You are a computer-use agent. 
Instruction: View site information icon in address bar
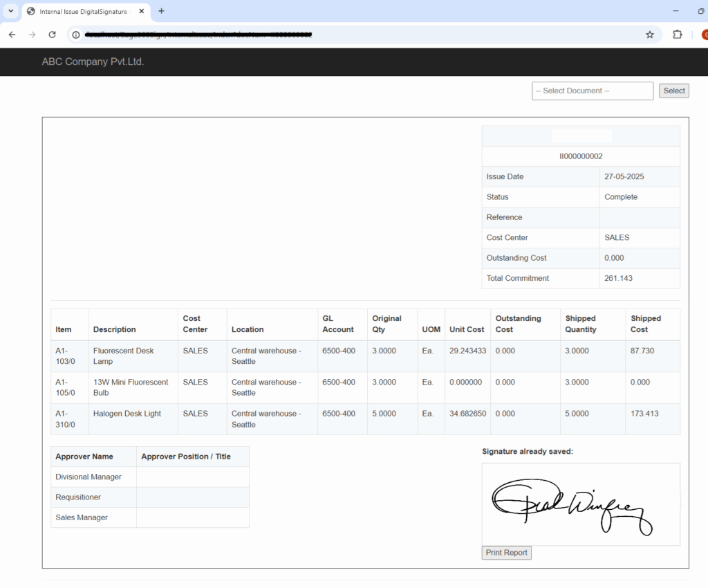point(76,35)
